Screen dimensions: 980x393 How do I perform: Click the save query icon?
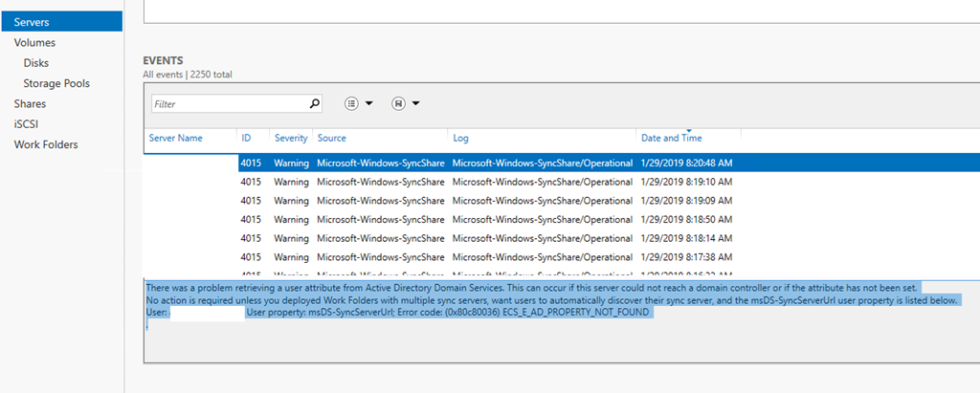coord(398,103)
